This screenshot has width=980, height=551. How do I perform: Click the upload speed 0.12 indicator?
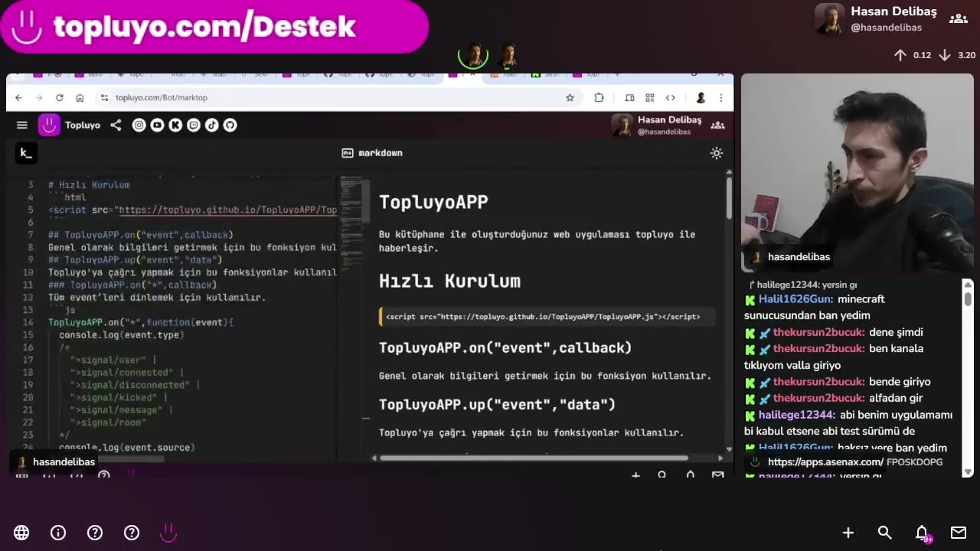click(x=913, y=55)
